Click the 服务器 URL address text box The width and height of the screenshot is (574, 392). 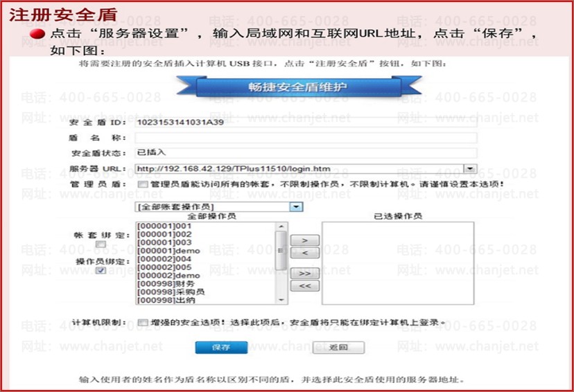pyautogui.click(x=299, y=168)
